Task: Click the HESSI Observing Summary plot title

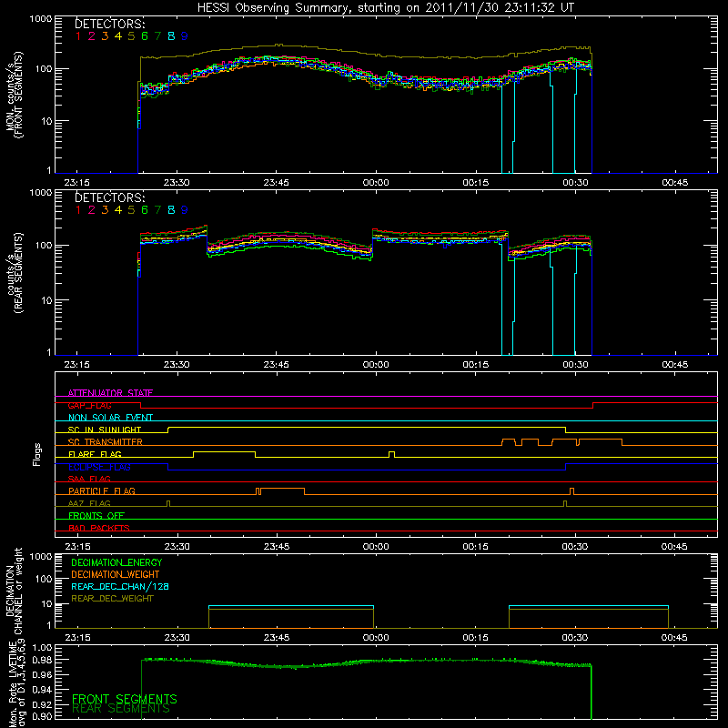Action: coord(386,8)
